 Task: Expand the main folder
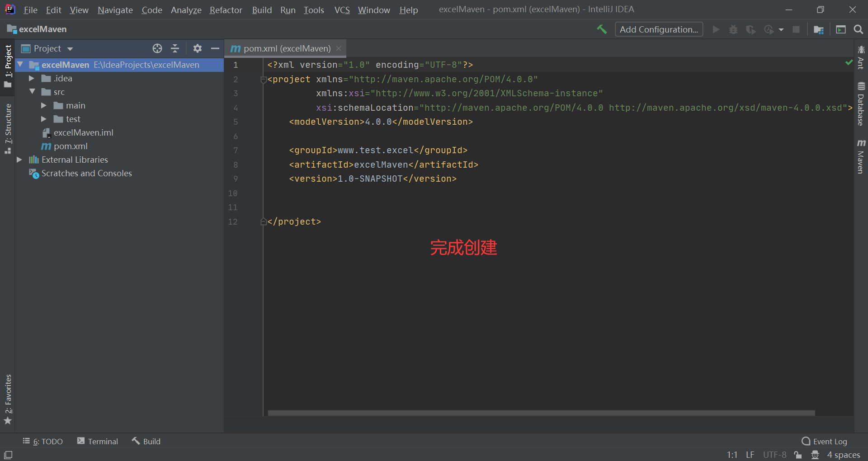44,105
